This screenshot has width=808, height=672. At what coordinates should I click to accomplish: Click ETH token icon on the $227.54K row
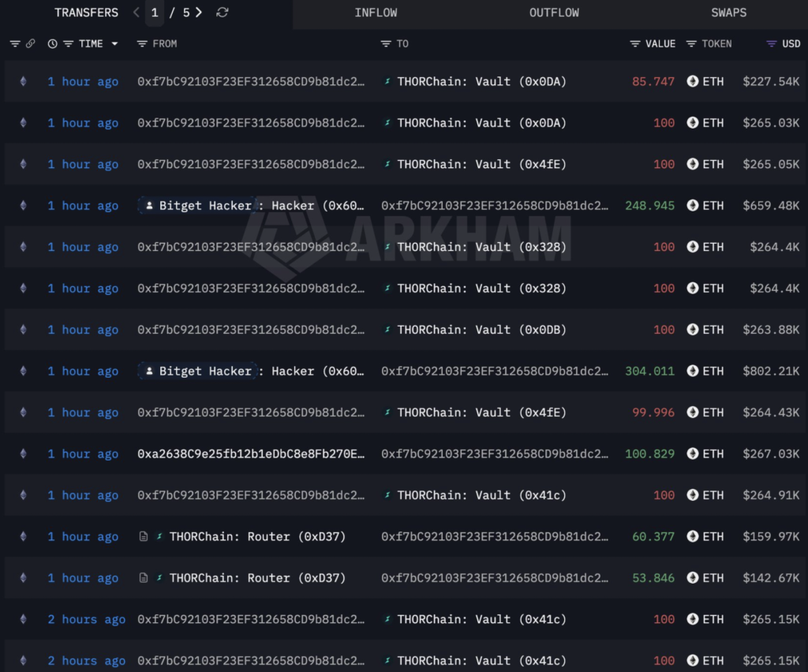693,81
